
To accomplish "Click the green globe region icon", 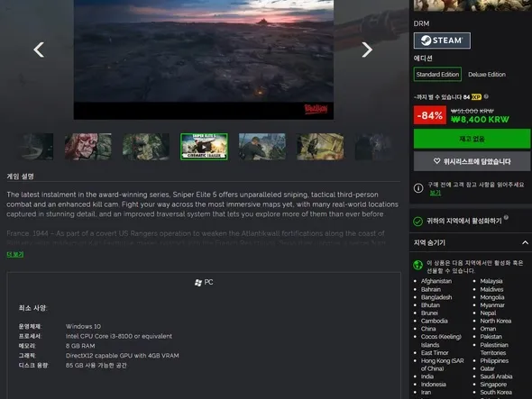I will [x=417, y=265].
